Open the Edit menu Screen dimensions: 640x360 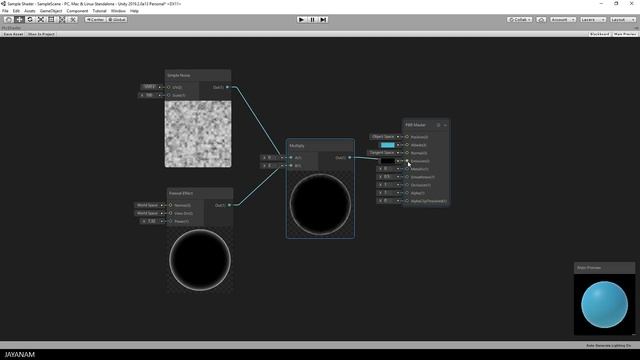coord(16,11)
